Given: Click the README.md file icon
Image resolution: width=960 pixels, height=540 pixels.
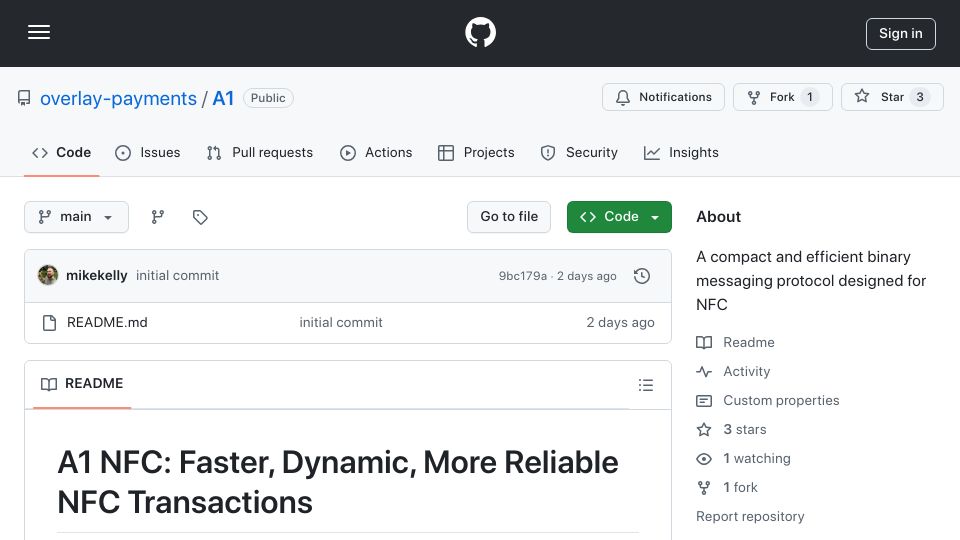Looking at the screenshot, I should (50, 323).
